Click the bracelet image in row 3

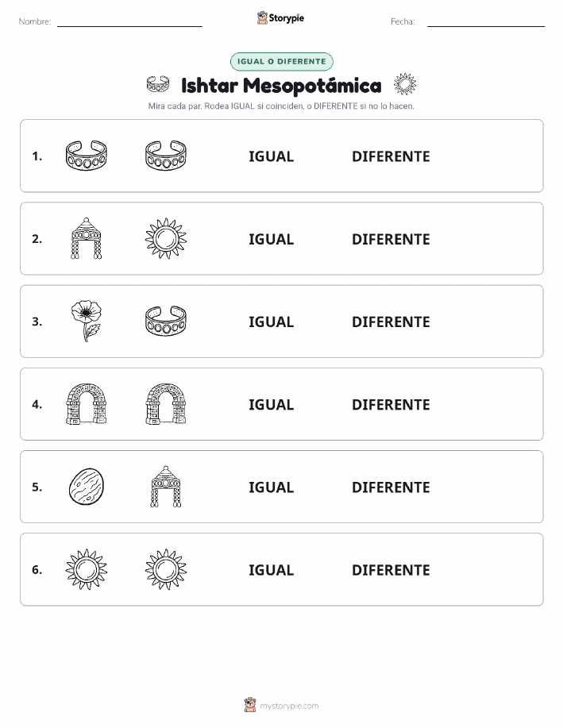pyautogui.click(x=166, y=321)
